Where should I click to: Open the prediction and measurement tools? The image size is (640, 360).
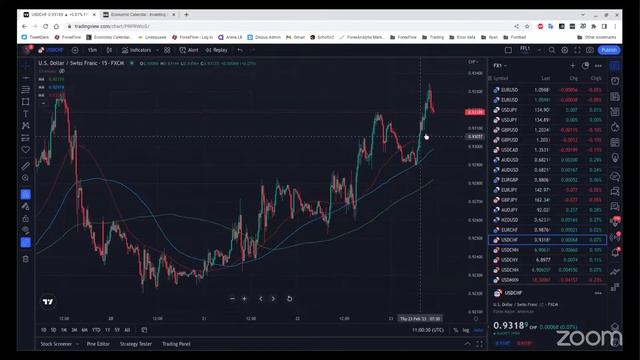point(26,138)
